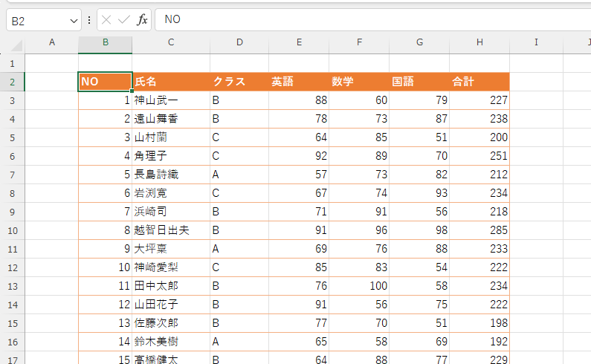Select the cell containing 越智日出夫

pyautogui.click(x=171, y=230)
